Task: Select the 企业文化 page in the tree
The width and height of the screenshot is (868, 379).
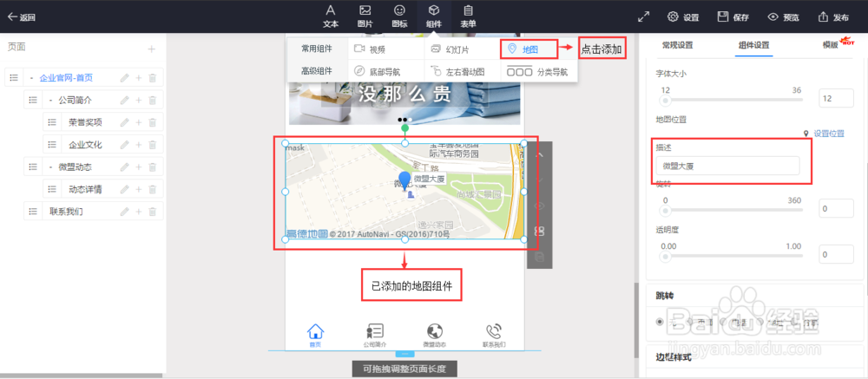Action: (85, 145)
